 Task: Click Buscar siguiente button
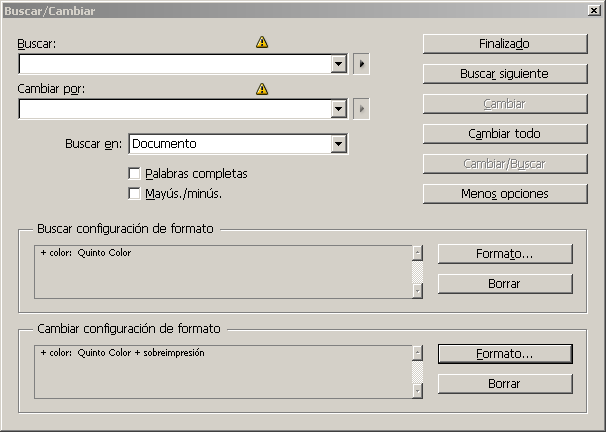505,74
